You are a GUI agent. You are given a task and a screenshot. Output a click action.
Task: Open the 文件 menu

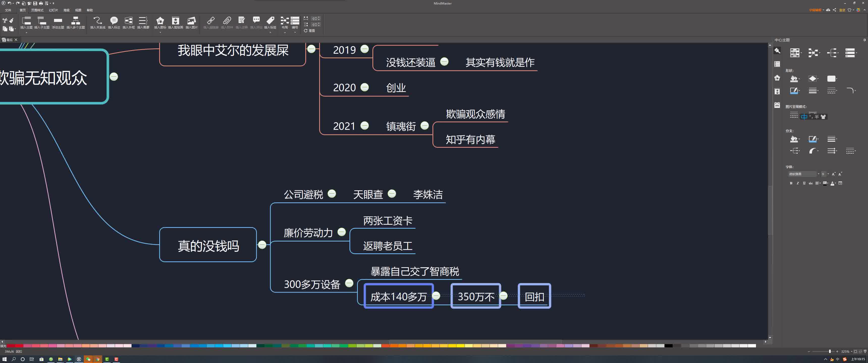coord(8,10)
